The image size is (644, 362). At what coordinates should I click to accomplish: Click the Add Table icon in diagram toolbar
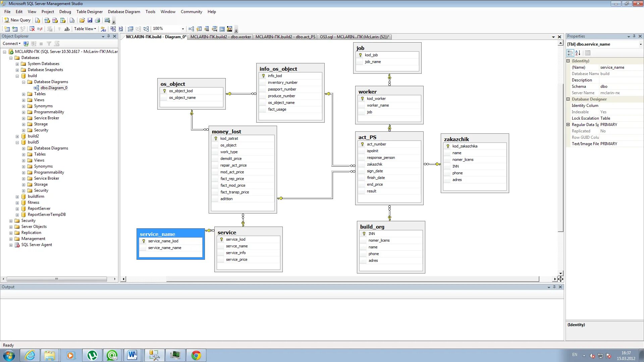[15, 29]
